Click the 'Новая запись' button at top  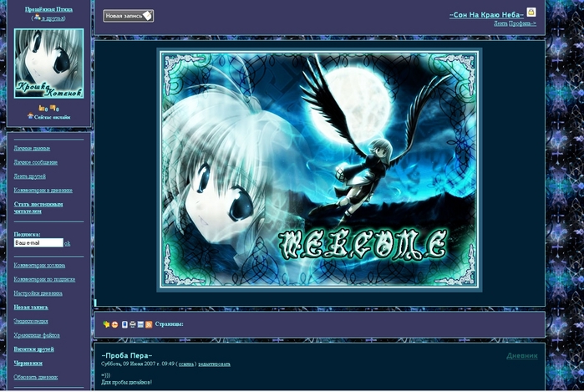(128, 16)
